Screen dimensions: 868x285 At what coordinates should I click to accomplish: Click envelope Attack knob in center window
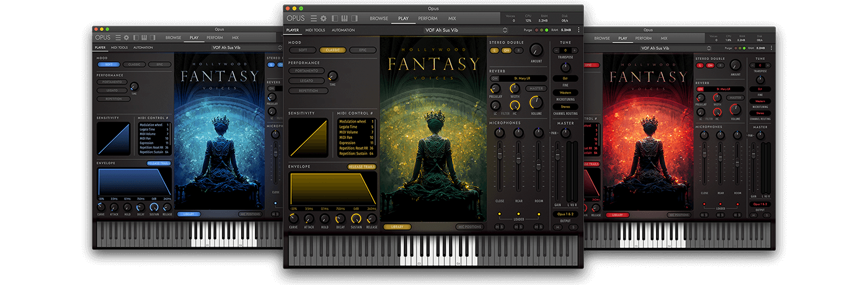click(309, 219)
